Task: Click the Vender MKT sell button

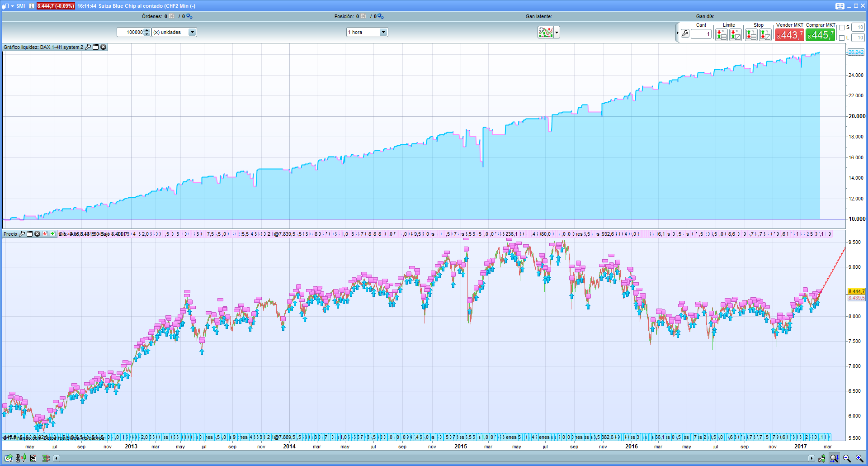Action: pos(789,35)
